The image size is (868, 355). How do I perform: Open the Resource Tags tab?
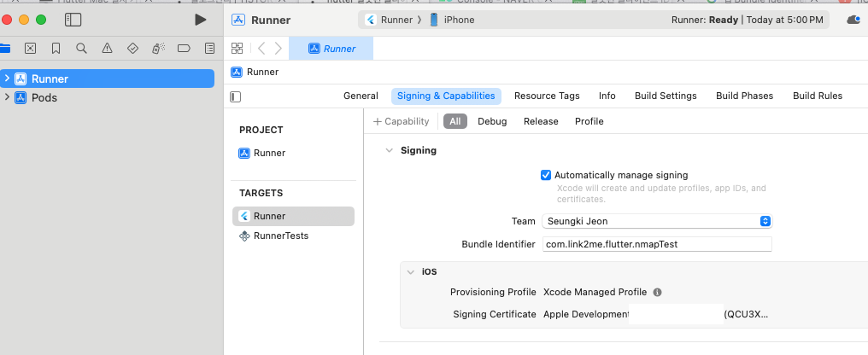click(547, 96)
